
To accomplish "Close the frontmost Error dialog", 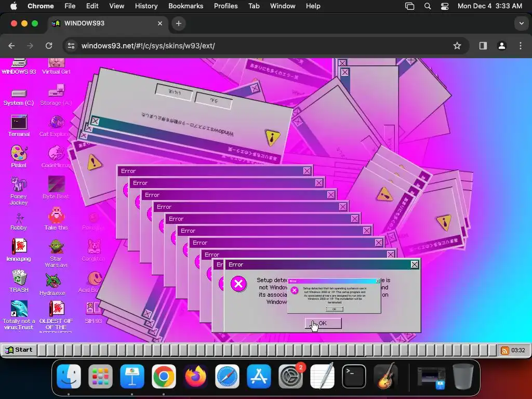I will pos(414,264).
